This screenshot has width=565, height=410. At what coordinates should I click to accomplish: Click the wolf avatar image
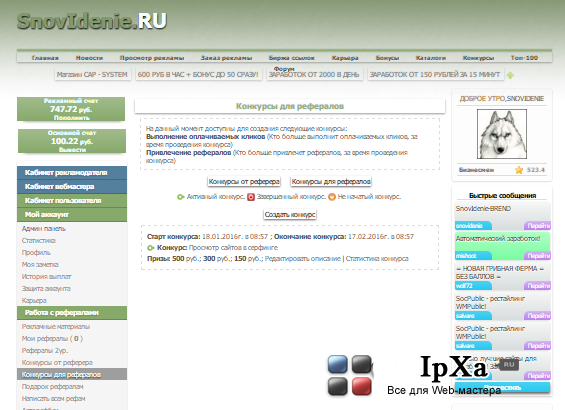tap(502, 134)
